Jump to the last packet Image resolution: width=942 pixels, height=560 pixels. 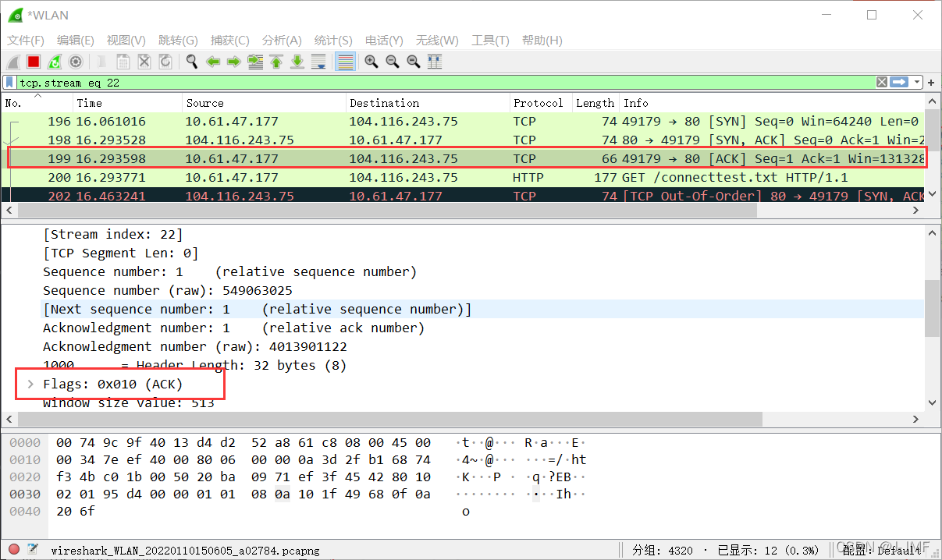297,62
